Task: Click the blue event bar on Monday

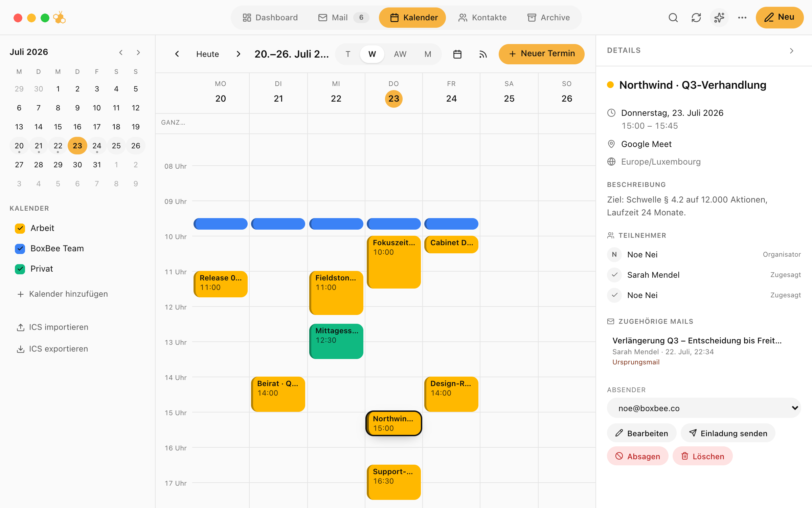Action: [221, 224]
